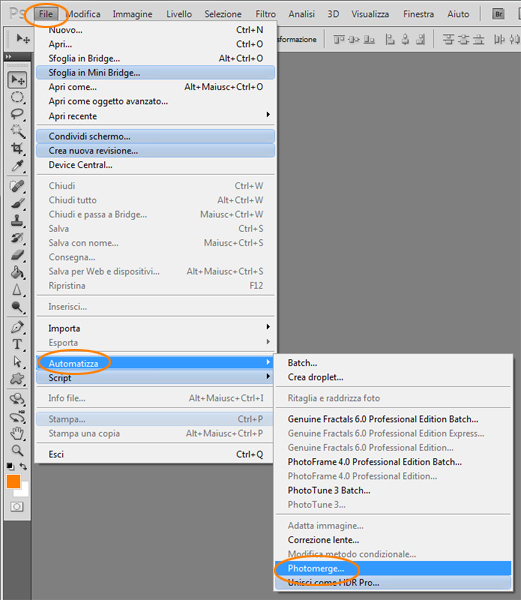Select the Eraser tool
Image resolution: width=521 pixels, height=600 pixels.
[17, 255]
